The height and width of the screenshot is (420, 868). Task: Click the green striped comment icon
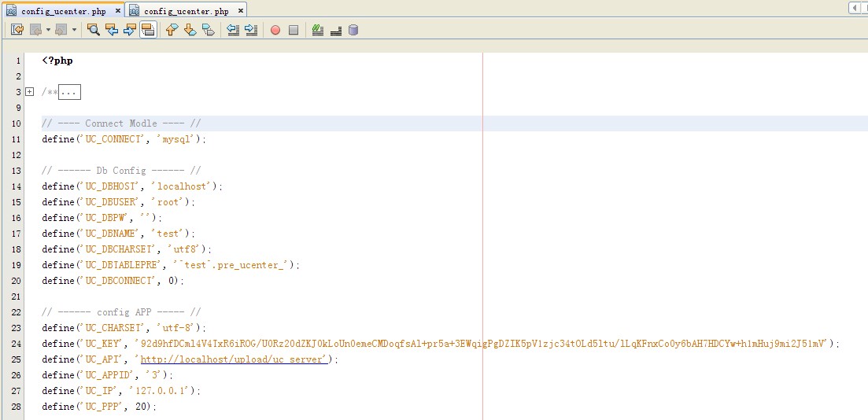[x=317, y=30]
